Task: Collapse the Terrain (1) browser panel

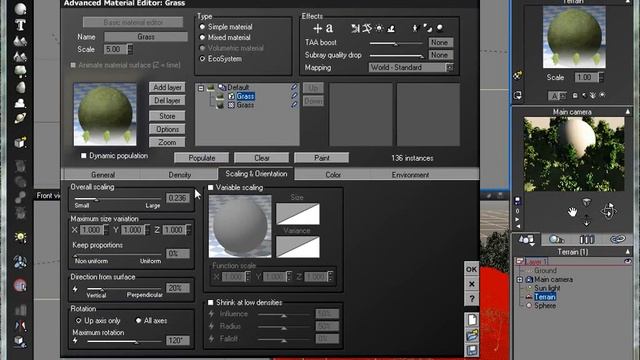Action: click(x=627, y=252)
